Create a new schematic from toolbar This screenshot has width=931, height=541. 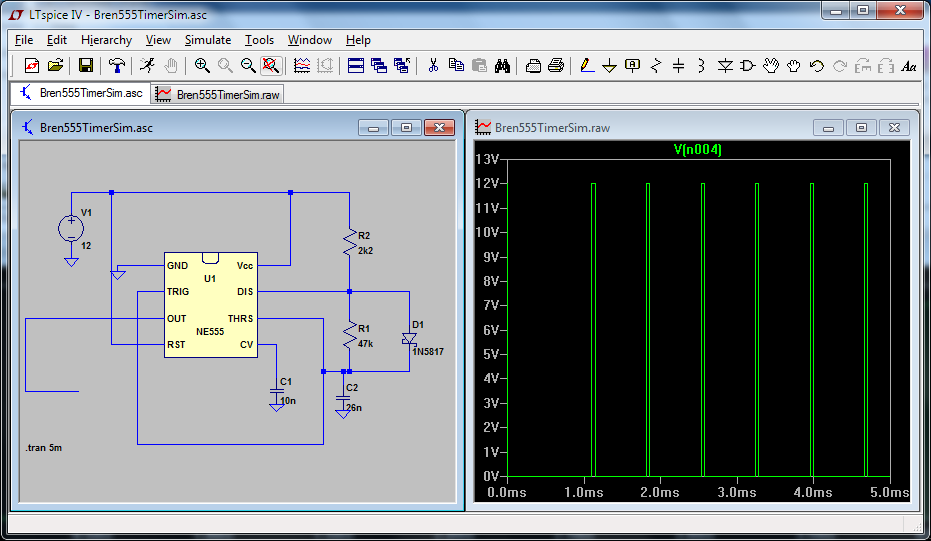(x=31, y=65)
